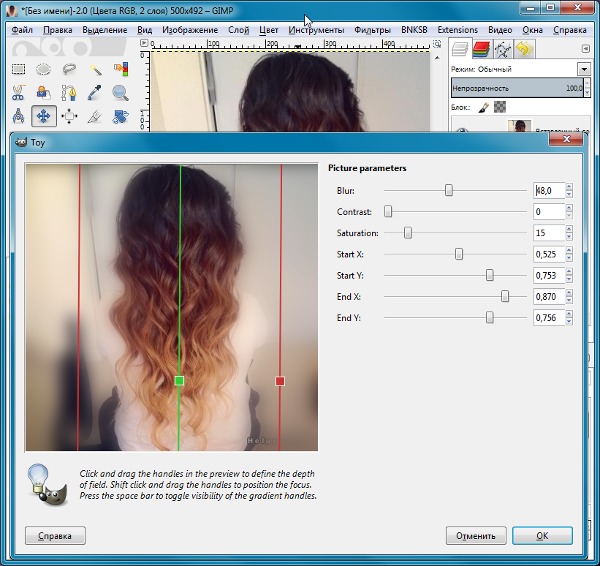Choose the Fuzzy Select magic wand tool

[95, 69]
